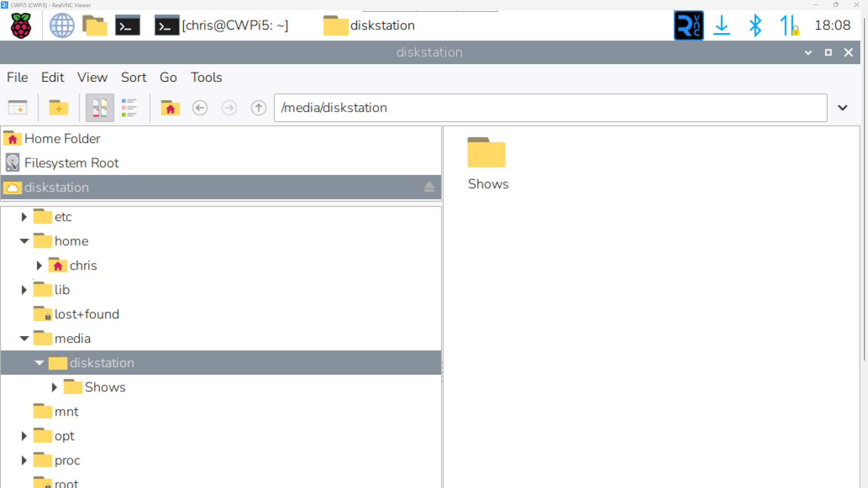Image resolution: width=868 pixels, height=488 pixels.
Task: Go up to parent folder
Action: [259, 108]
